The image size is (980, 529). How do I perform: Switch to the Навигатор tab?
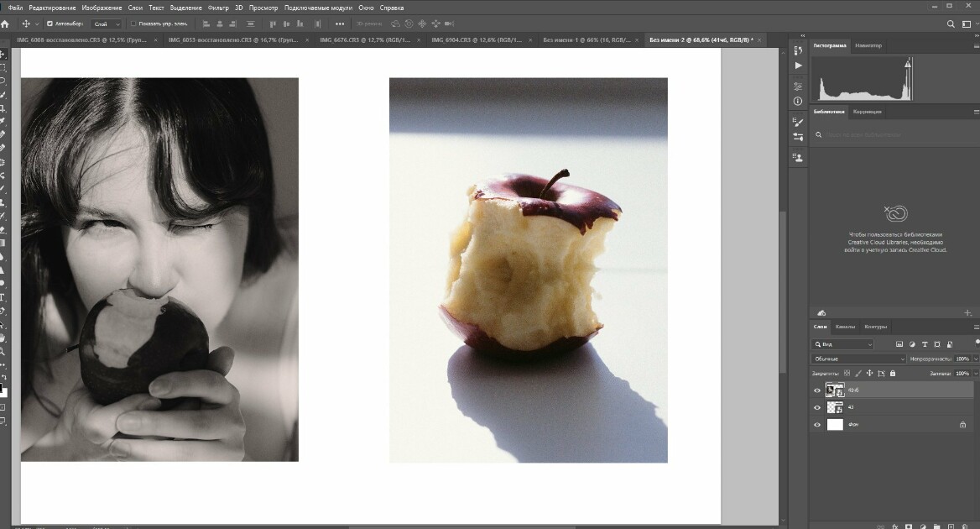point(868,45)
